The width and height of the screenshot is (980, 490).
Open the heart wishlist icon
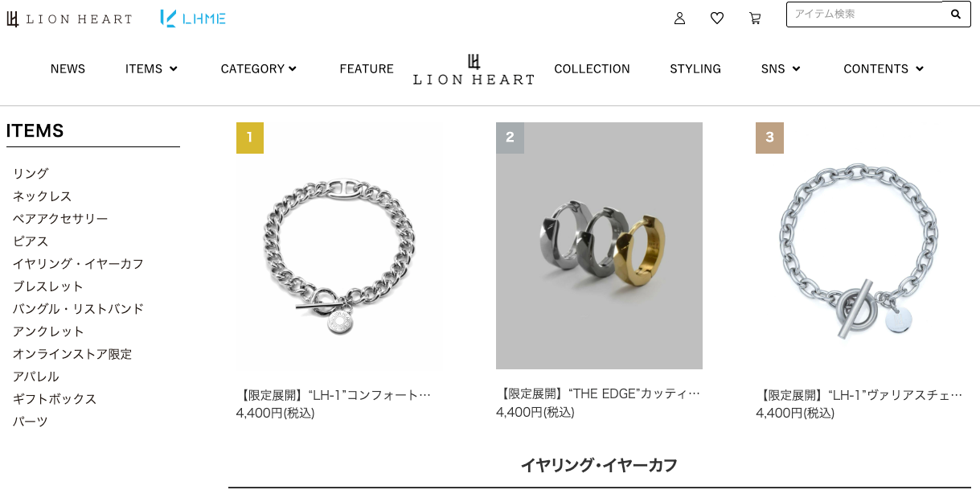coord(717,18)
